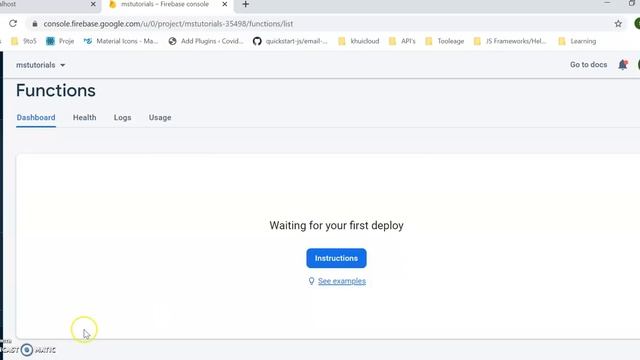Switch to the Logs tab
The width and height of the screenshot is (640, 360).
coord(122,118)
